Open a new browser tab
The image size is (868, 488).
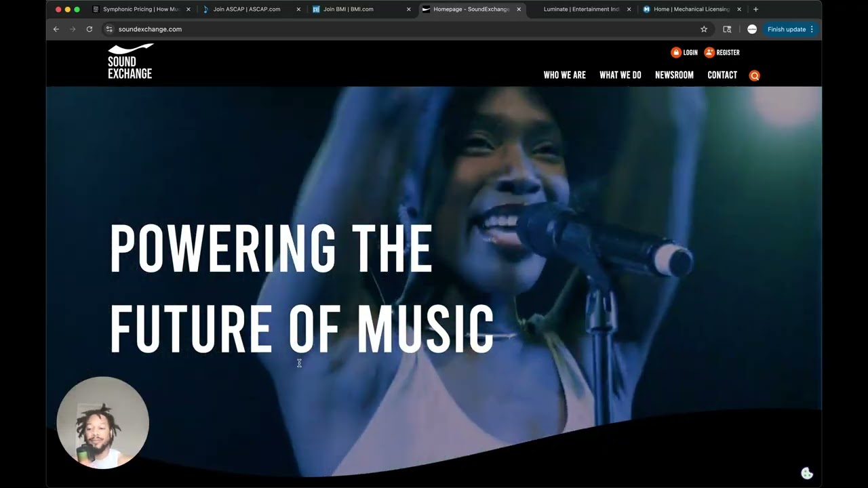click(x=755, y=9)
